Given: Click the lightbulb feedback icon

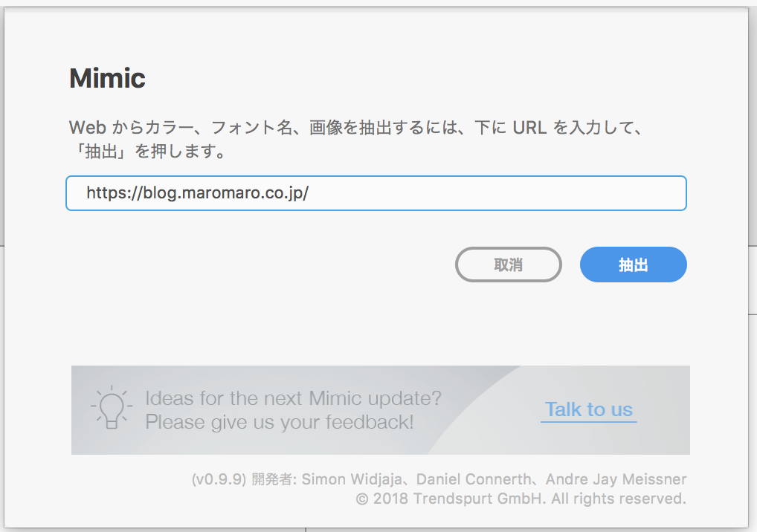Looking at the screenshot, I should [x=112, y=408].
